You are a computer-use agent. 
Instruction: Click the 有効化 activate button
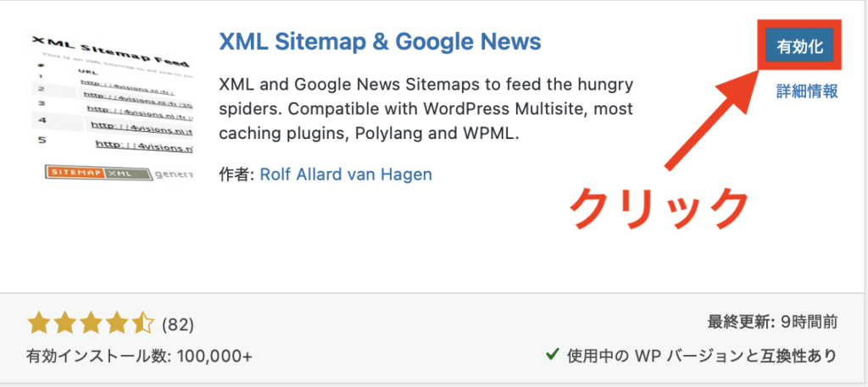800,47
